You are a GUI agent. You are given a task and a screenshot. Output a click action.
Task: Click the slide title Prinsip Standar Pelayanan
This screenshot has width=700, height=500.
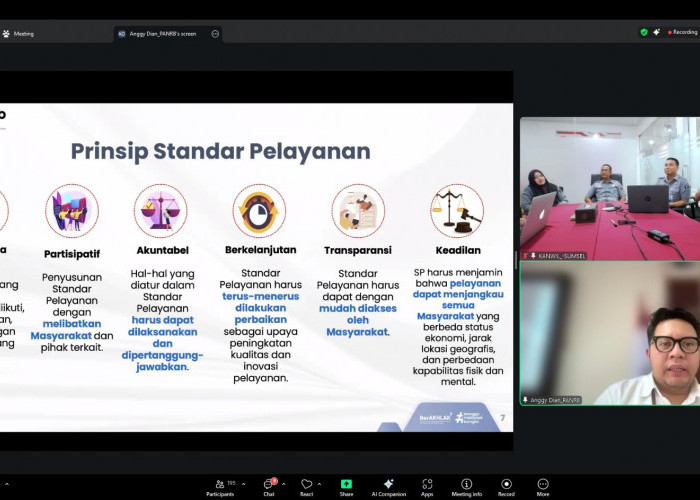pyautogui.click(x=221, y=151)
